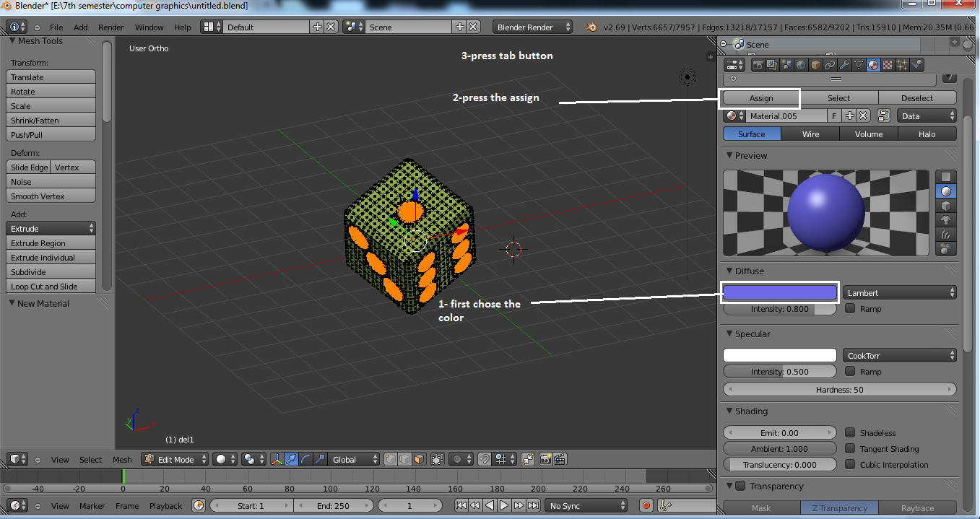Open the Render menu

click(111, 27)
